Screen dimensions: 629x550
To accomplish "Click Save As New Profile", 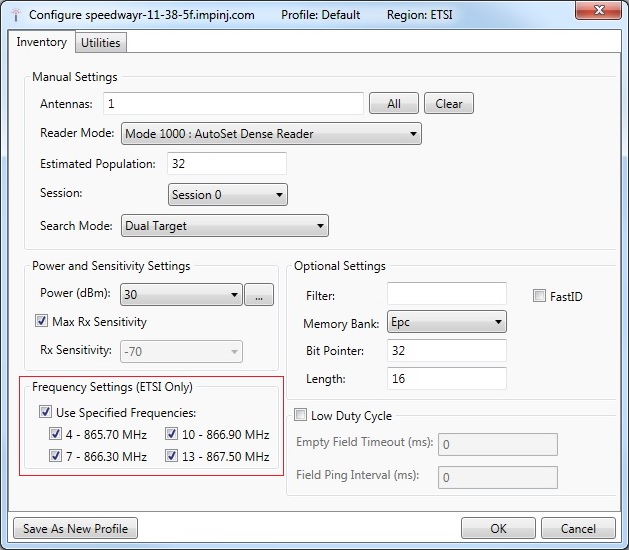I will pyautogui.click(x=75, y=528).
